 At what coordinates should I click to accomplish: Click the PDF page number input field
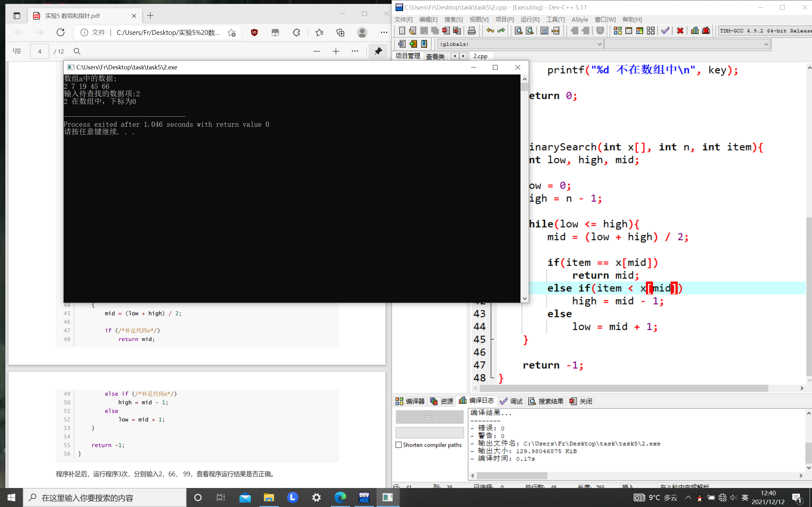(x=40, y=51)
